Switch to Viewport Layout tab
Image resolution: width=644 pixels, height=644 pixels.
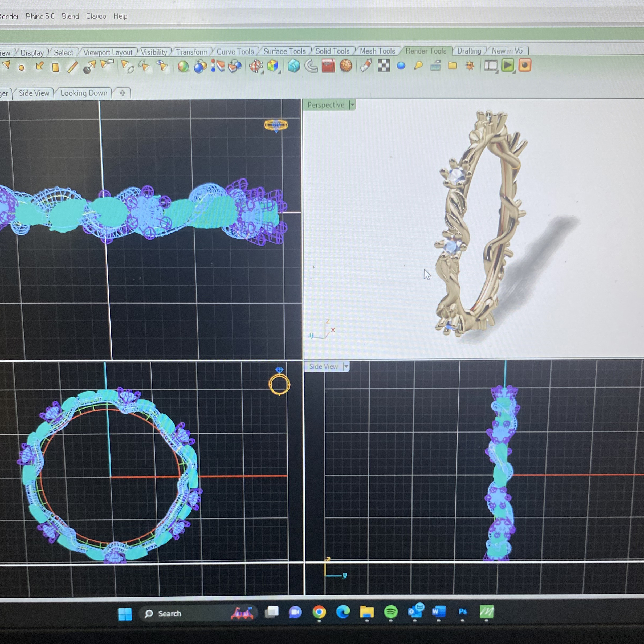[x=108, y=52]
